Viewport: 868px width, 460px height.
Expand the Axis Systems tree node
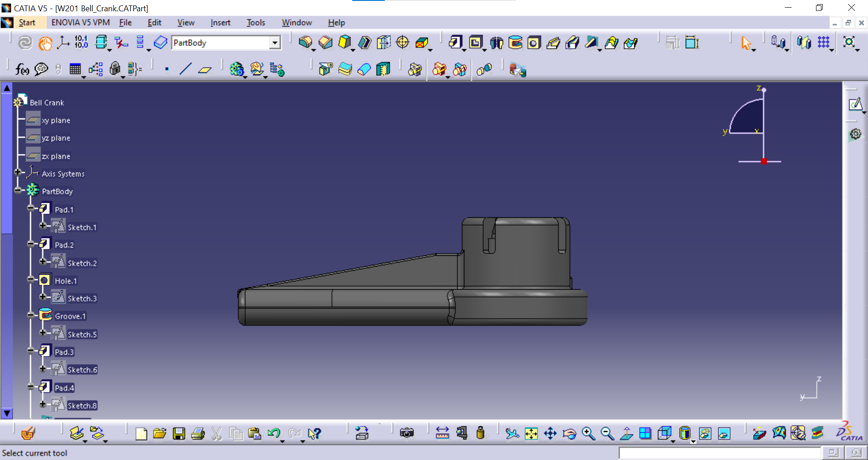(x=18, y=172)
